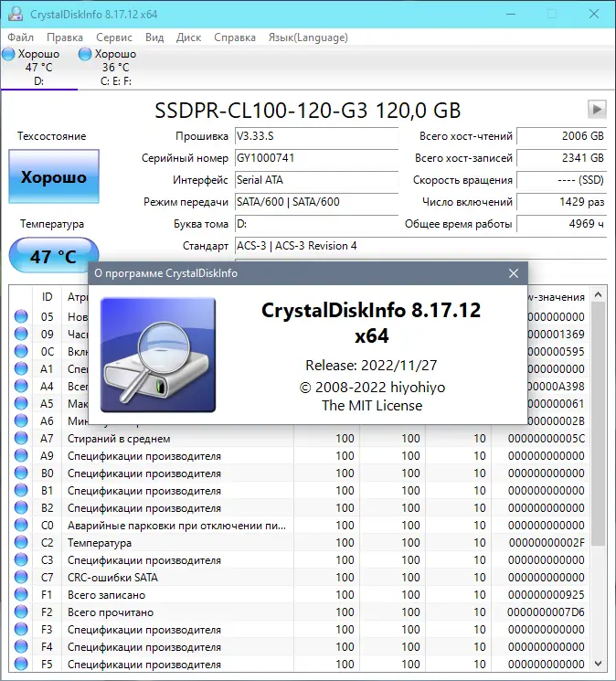Click the blue status circle for row B0

point(21,473)
